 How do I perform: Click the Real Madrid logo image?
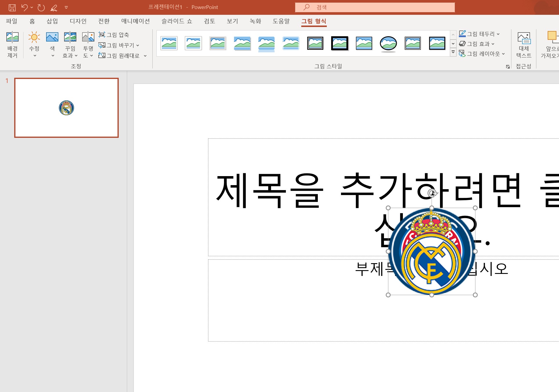[x=432, y=251]
